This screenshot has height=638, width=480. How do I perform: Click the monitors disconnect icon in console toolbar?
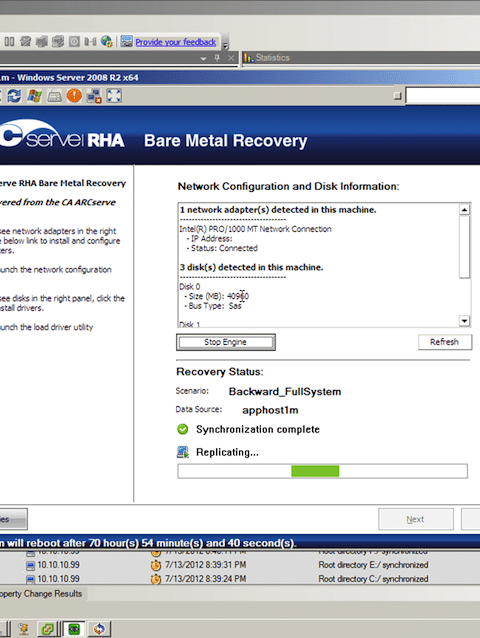(94, 96)
